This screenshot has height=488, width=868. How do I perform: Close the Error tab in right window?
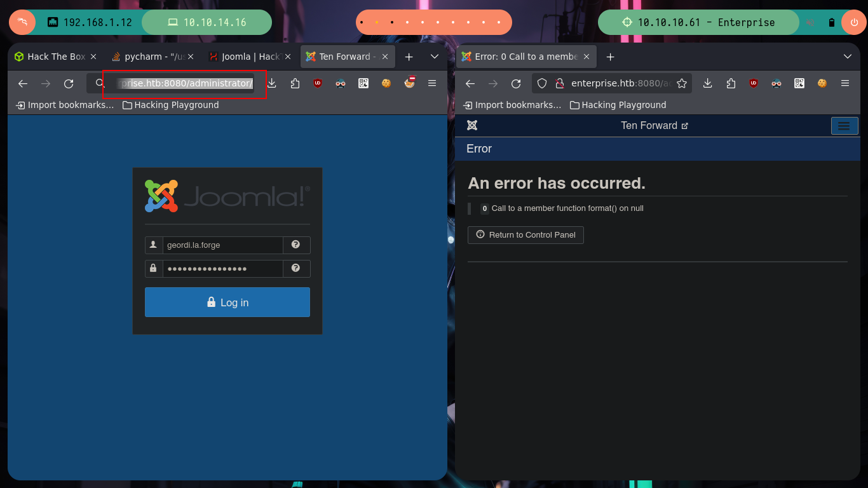(587, 57)
